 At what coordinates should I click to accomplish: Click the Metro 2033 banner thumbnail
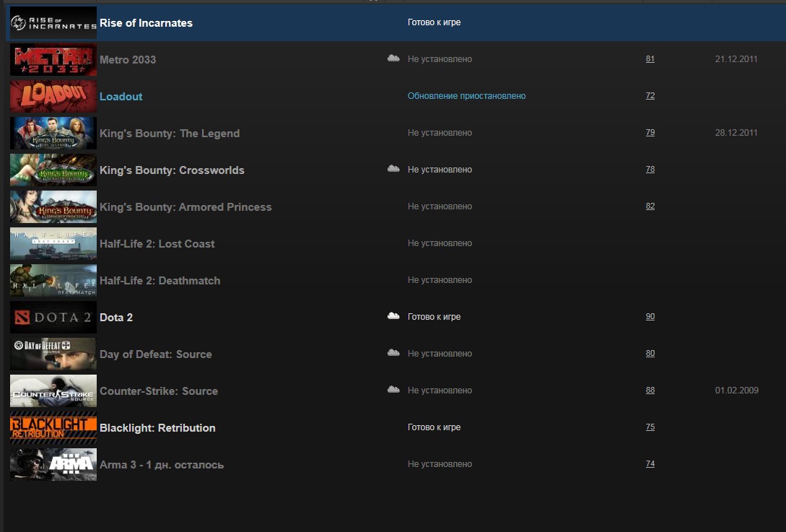tap(53, 60)
